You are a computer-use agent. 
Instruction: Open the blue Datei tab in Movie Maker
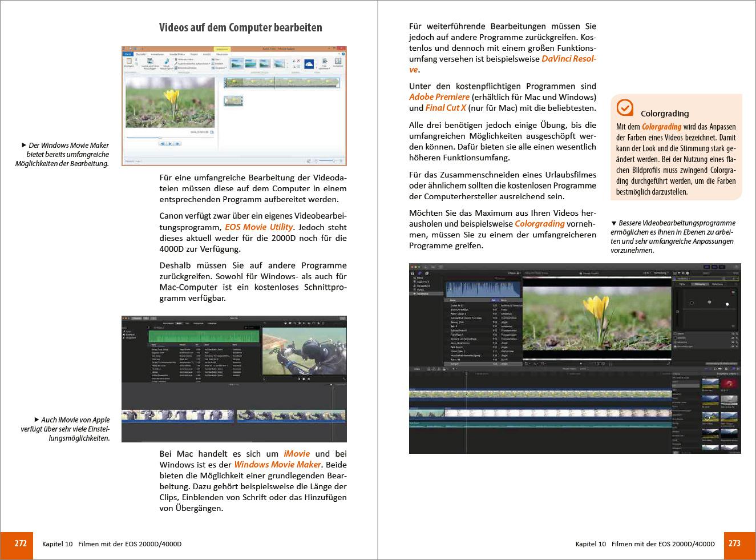(129, 54)
